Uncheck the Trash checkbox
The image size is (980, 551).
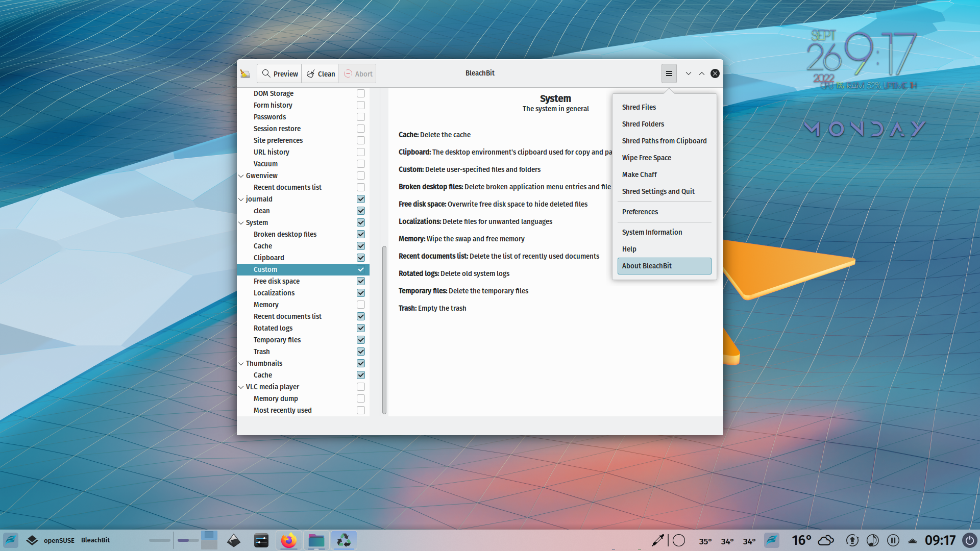361,352
